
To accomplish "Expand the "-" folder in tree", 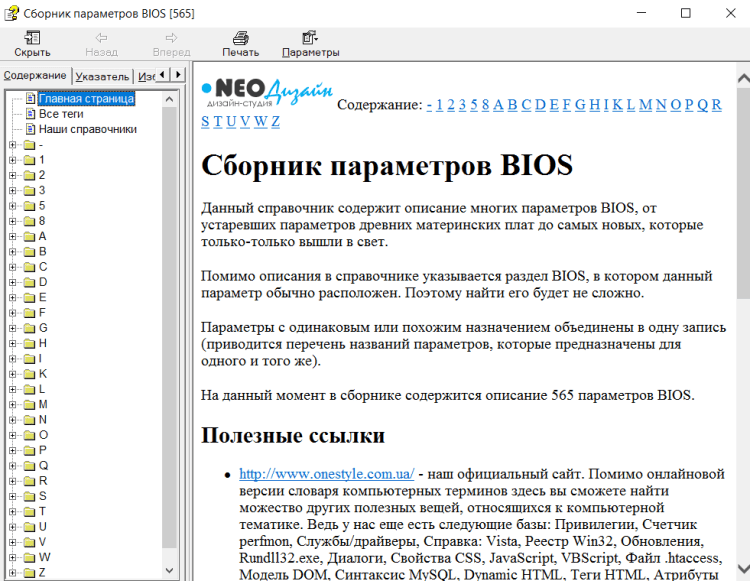I will tap(13, 144).
